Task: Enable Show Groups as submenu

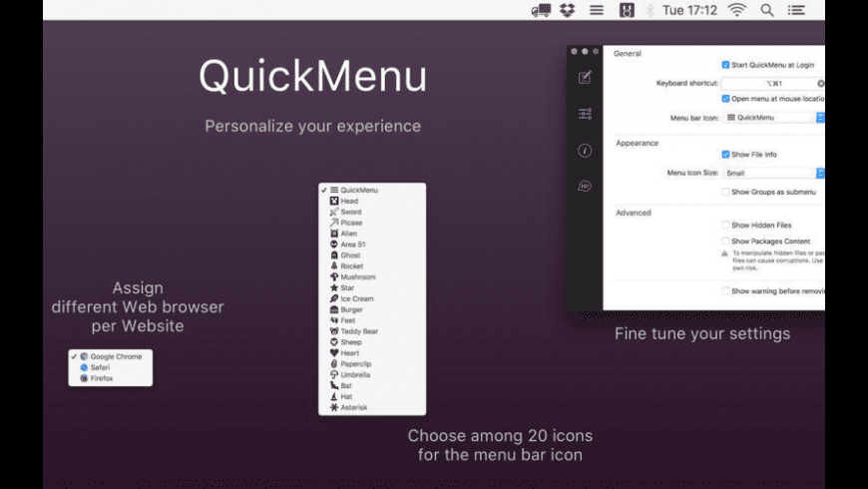Action: tap(725, 192)
